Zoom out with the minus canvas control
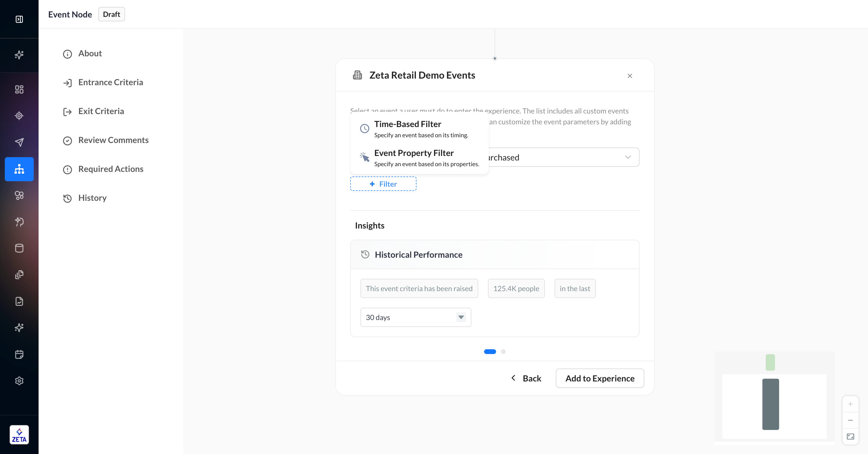Image resolution: width=868 pixels, height=454 pixels. [x=851, y=420]
